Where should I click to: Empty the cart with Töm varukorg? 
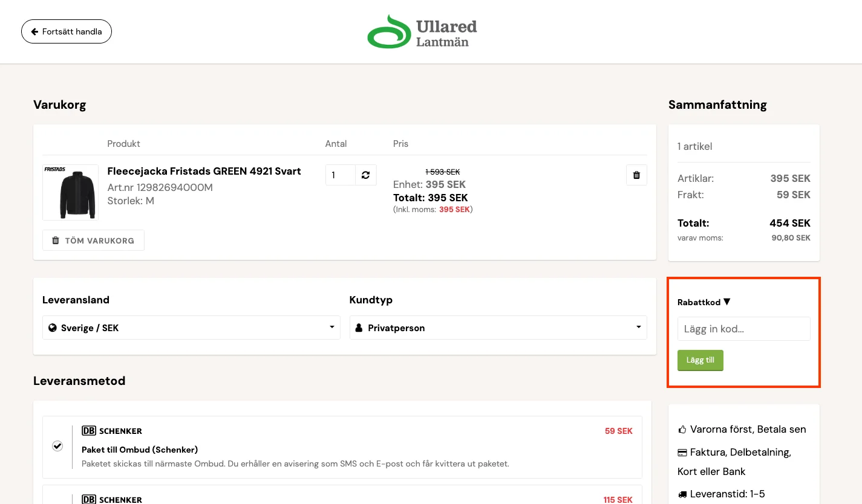tap(93, 241)
